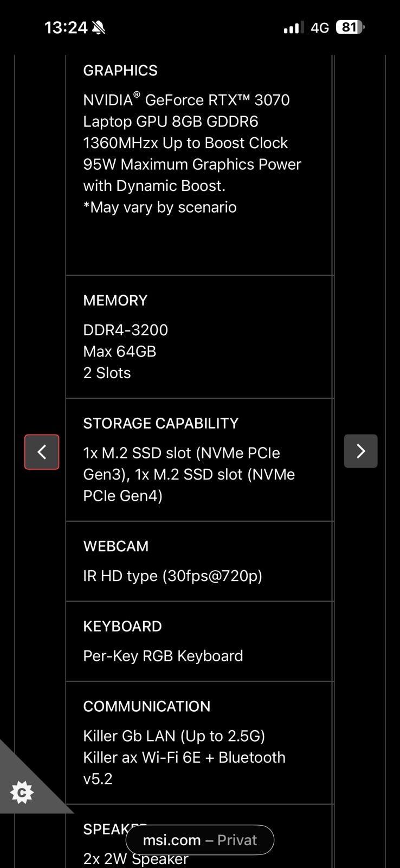Tap the COMMUNICATION section heading
The height and width of the screenshot is (868, 400).
coord(147,706)
